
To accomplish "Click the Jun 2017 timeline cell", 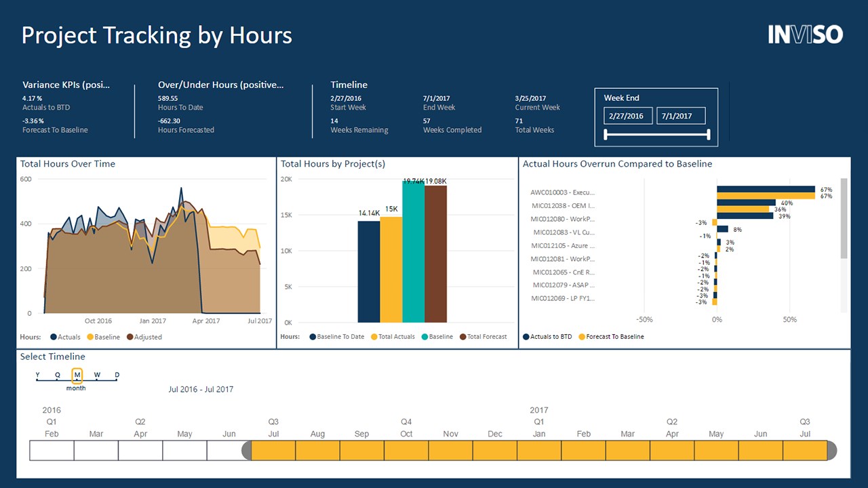I will coord(761,450).
